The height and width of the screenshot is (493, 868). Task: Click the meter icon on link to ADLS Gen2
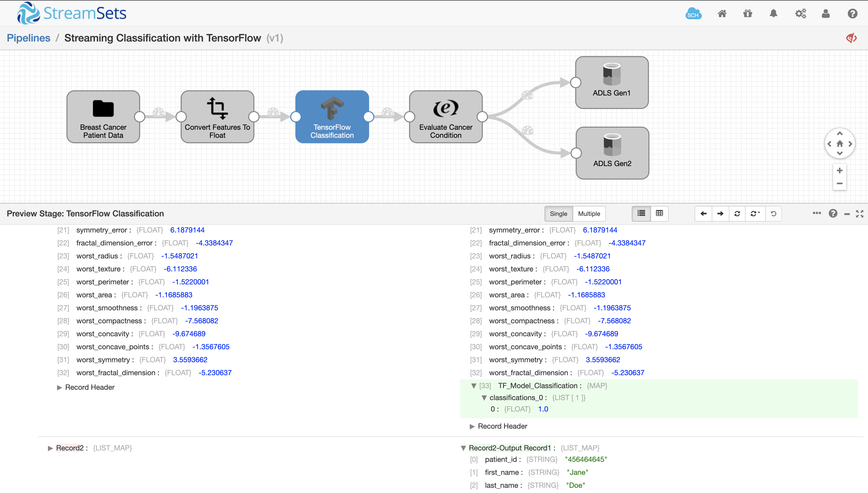528,130
